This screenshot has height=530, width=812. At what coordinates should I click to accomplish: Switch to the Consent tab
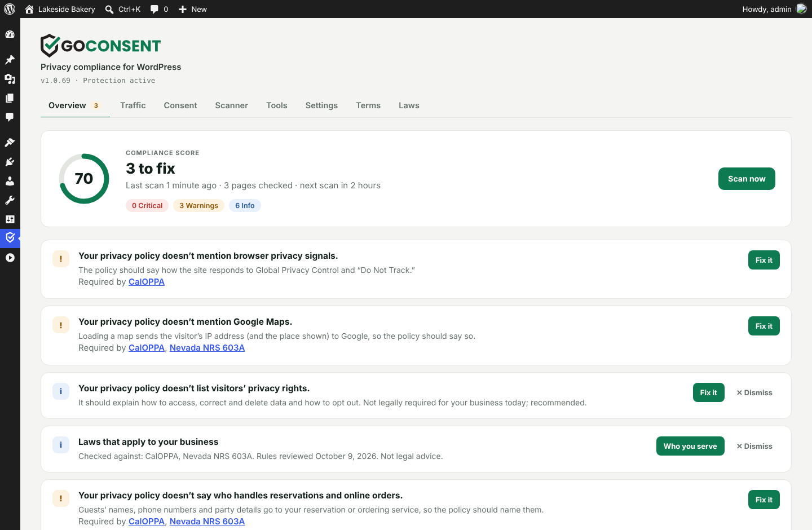[x=180, y=105]
